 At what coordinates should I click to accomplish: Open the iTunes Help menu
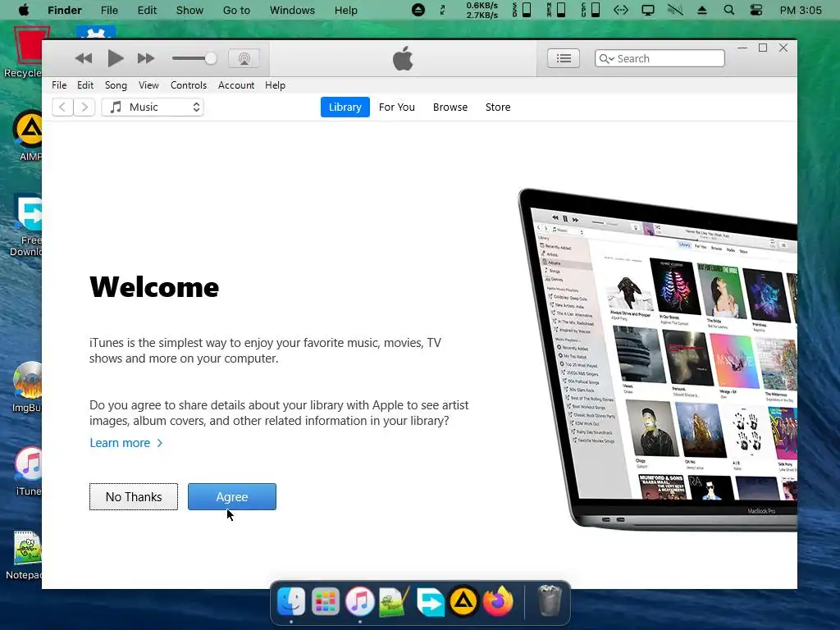tap(275, 85)
